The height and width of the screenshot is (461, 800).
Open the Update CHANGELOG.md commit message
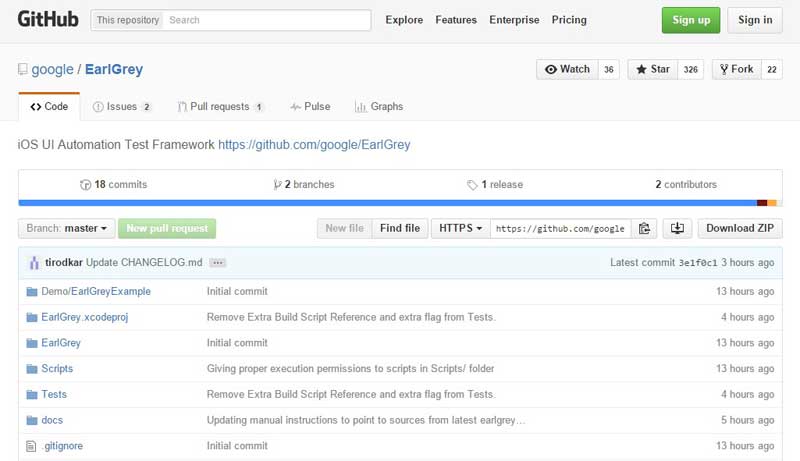(144, 263)
